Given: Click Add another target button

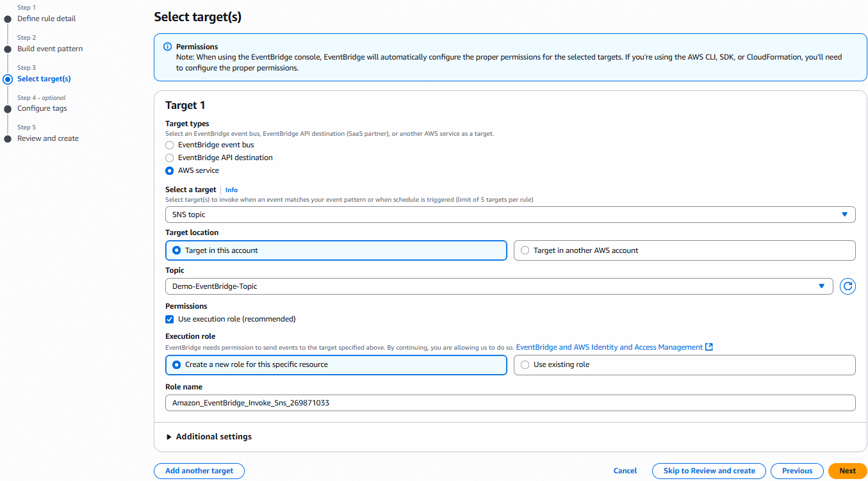Looking at the screenshot, I should click(x=199, y=471).
